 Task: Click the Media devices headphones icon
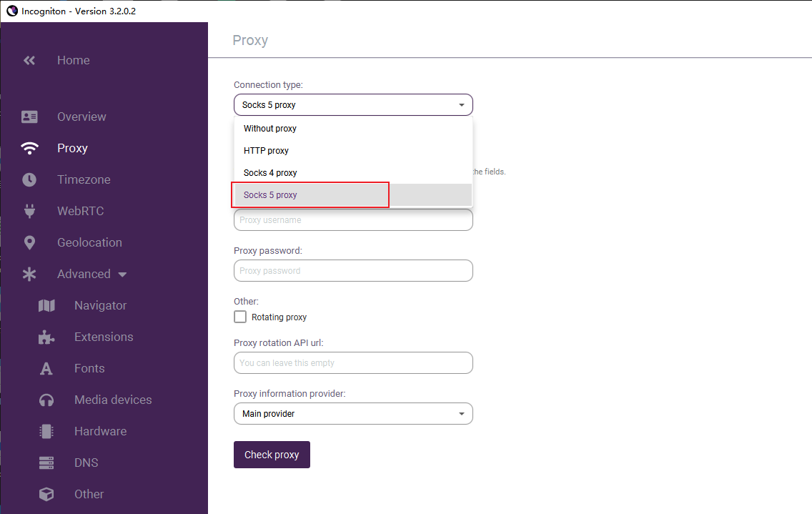tap(46, 400)
